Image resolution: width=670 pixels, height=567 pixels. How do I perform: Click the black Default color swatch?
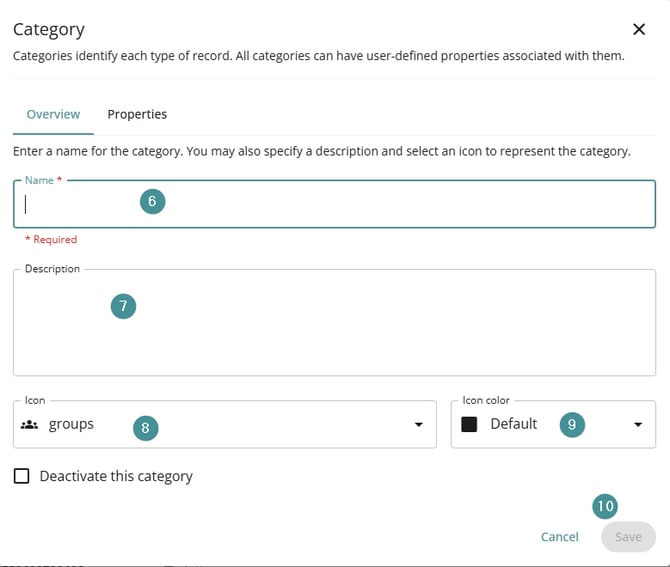pos(468,424)
